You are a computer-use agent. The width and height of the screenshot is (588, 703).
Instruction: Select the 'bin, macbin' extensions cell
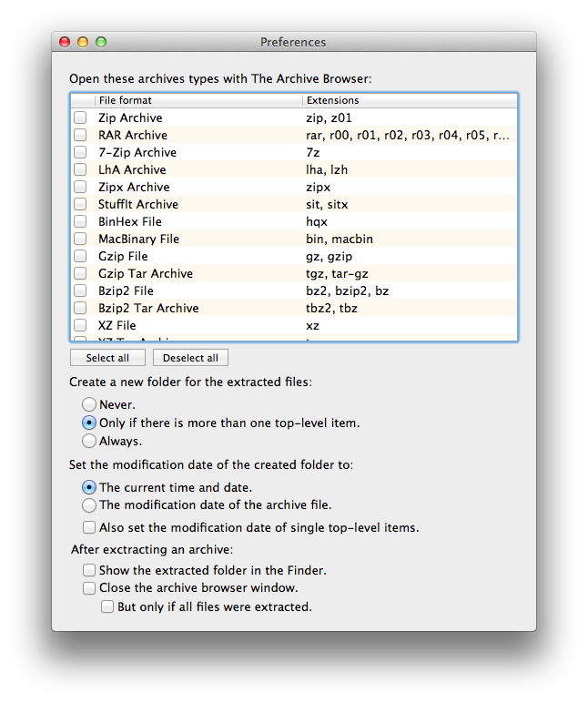[x=411, y=239]
